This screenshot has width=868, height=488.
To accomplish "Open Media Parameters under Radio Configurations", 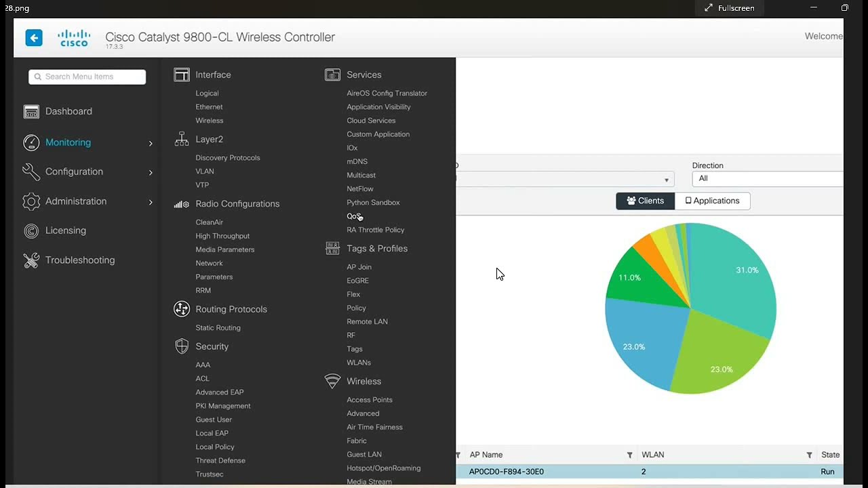I will (x=225, y=249).
